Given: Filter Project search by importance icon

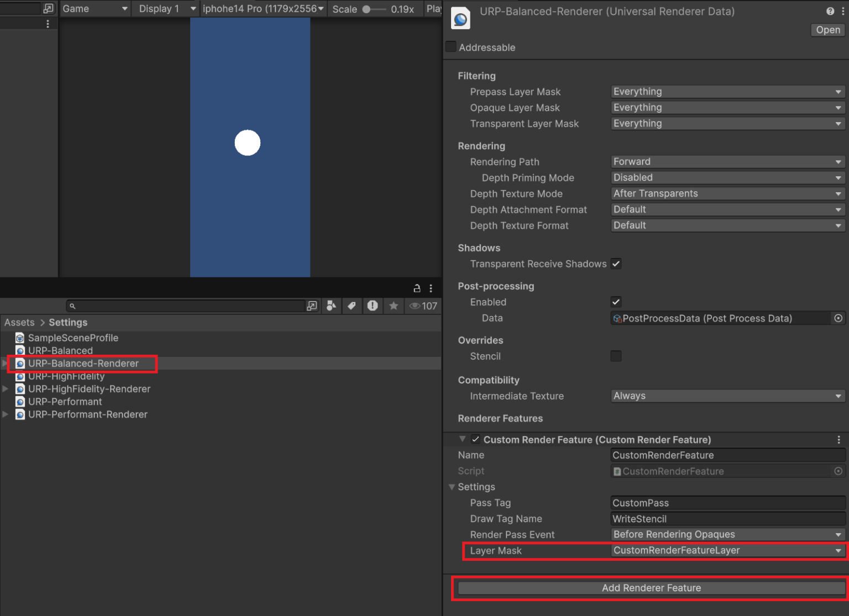Looking at the screenshot, I should (373, 306).
